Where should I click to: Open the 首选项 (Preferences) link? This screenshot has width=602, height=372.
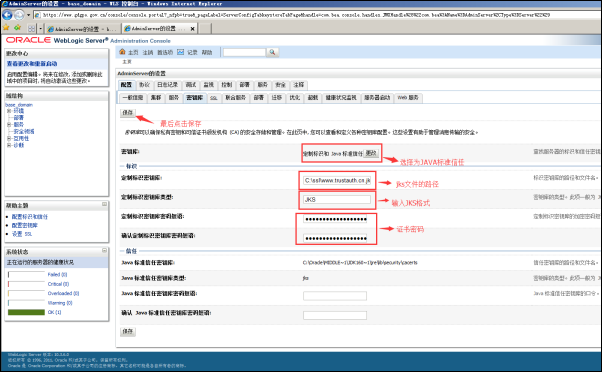165,52
